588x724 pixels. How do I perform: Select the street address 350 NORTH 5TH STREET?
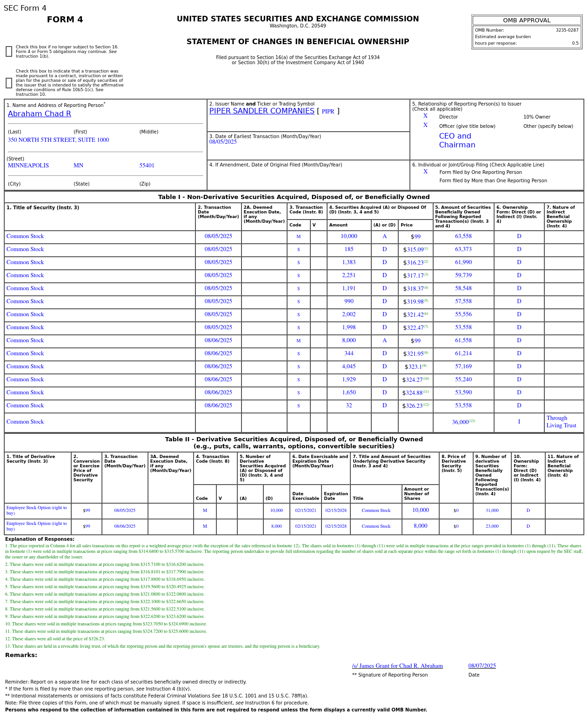[x=59, y=140]
